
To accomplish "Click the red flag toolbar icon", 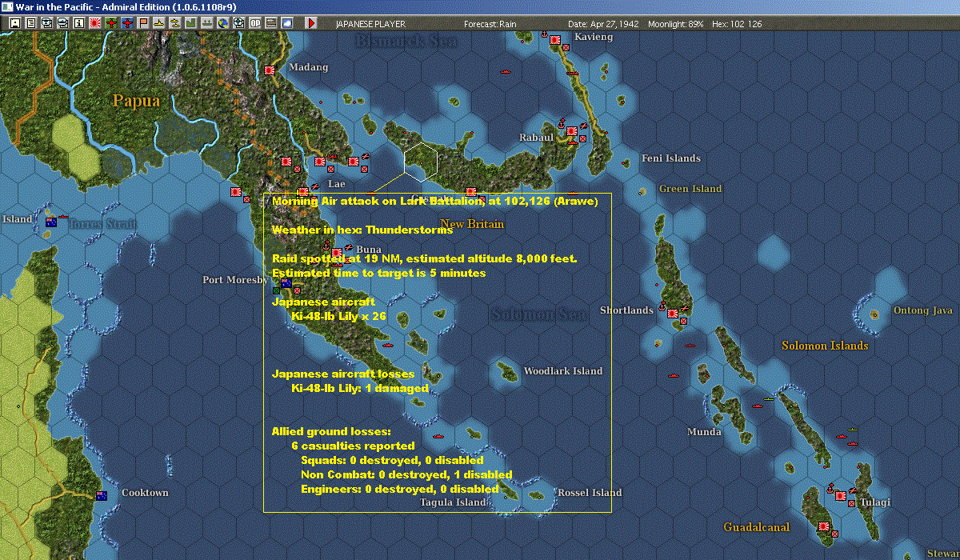I will [x=143, y=23].
